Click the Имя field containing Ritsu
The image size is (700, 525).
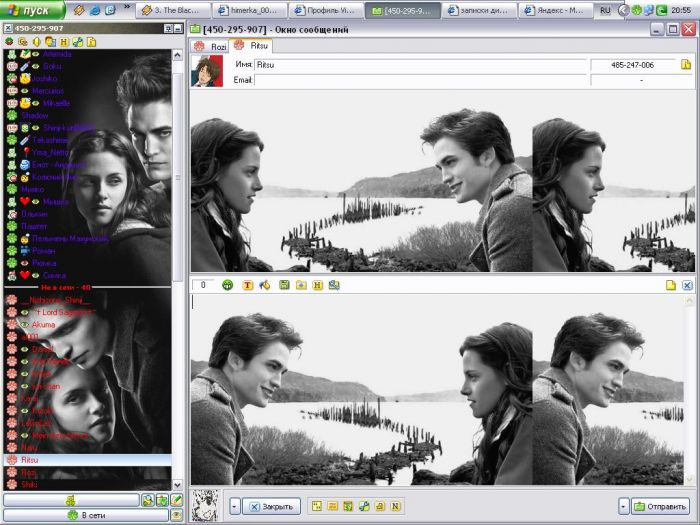point(421,65)
